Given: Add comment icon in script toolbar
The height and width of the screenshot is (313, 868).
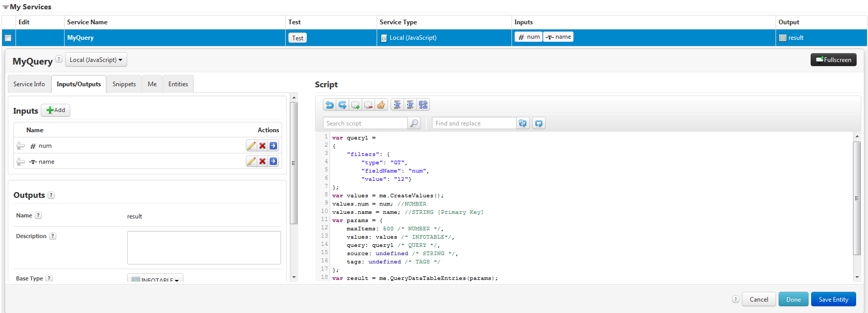Looking at the screenshot, I should click(x=355, y=105).
